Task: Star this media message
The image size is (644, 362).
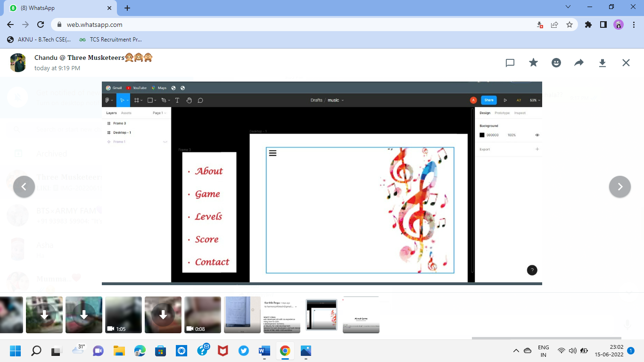Action: pos(533,63)
